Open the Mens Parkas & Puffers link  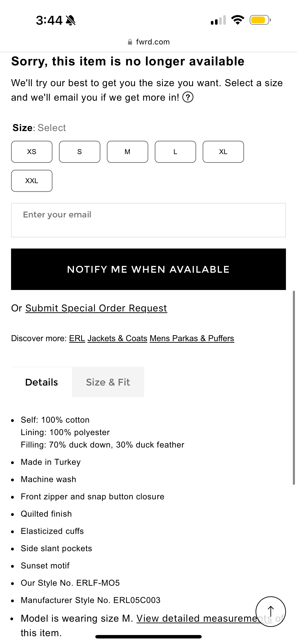192,338
